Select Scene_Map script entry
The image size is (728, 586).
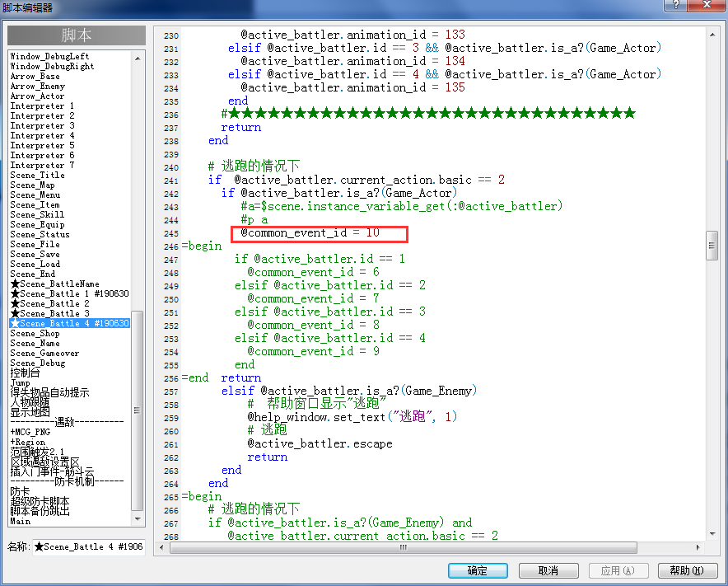click(x=32, y=185)
